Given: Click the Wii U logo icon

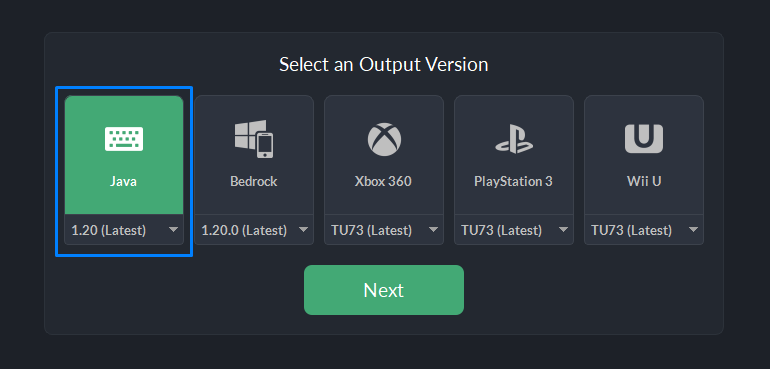Looking at the screenshot, I should (644, 139).
